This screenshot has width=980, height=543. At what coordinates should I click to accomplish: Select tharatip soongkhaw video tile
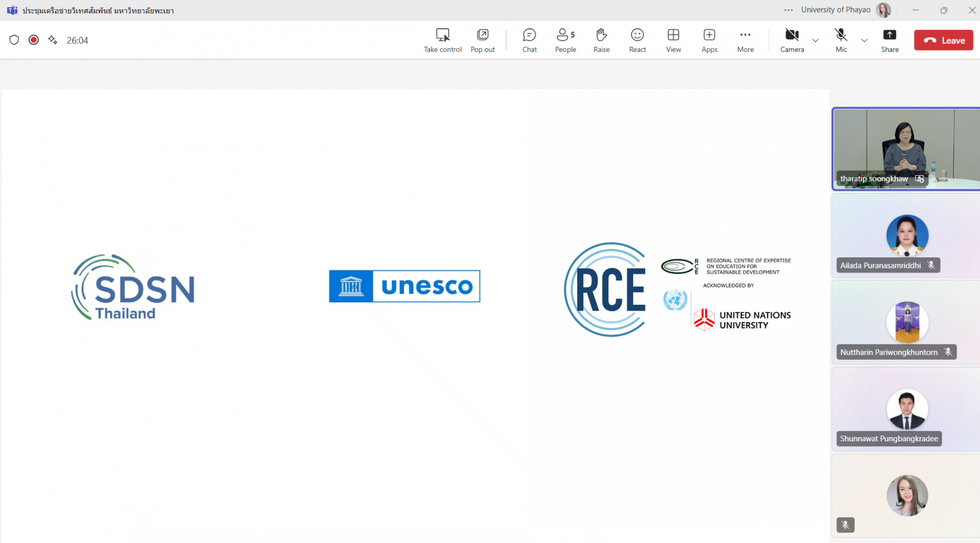point(906,149)
